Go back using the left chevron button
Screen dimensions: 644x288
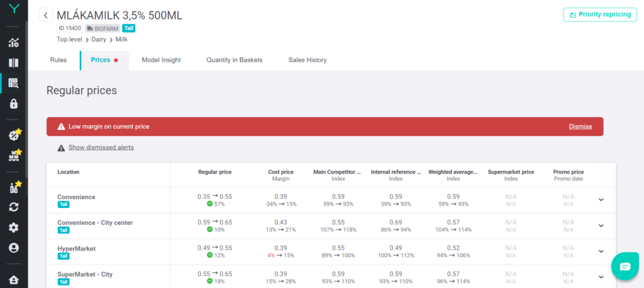(47, 15)
